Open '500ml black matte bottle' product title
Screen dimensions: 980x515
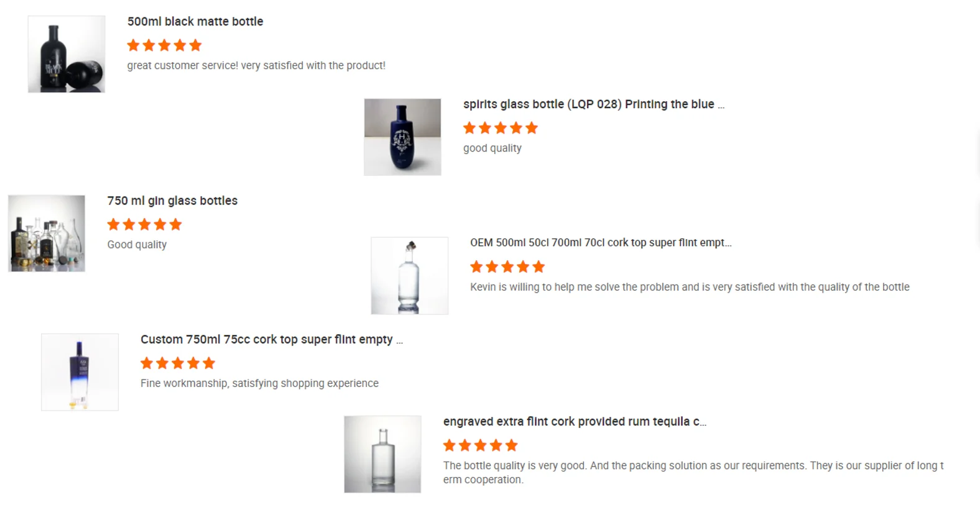point(195,22)
